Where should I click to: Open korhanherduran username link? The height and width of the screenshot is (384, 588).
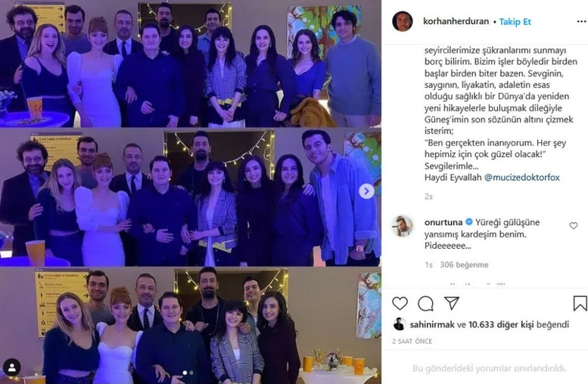(456, 21)
